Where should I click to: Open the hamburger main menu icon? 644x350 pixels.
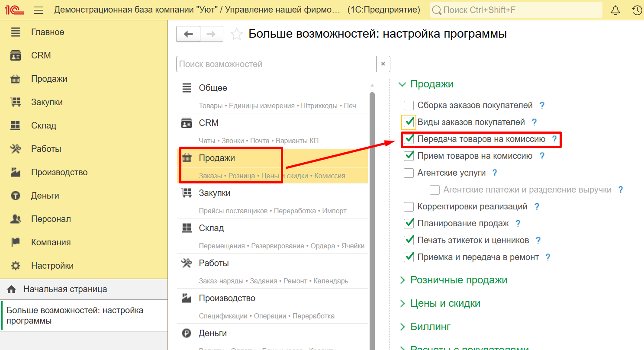click(39, 10)
